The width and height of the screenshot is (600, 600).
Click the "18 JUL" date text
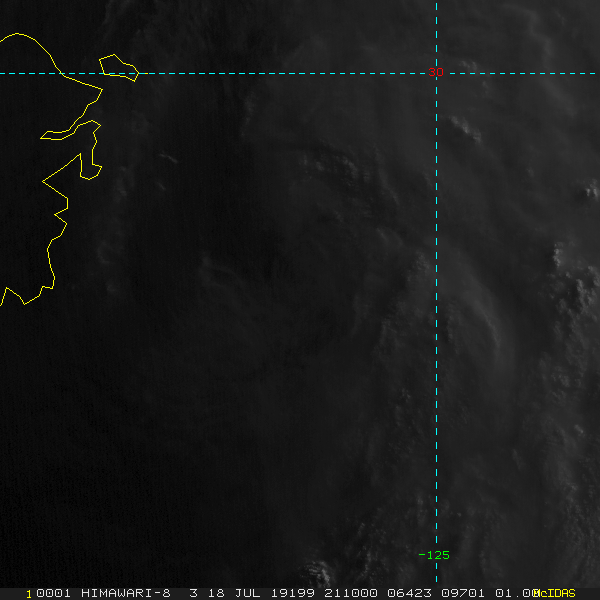234,593
